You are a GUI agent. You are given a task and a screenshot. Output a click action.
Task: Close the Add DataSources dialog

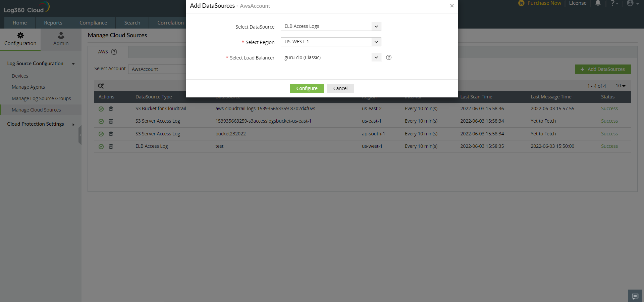tap(452, 6)
